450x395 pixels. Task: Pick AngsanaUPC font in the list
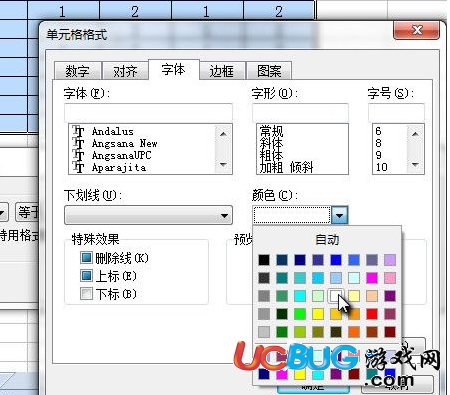pos(122,155)
